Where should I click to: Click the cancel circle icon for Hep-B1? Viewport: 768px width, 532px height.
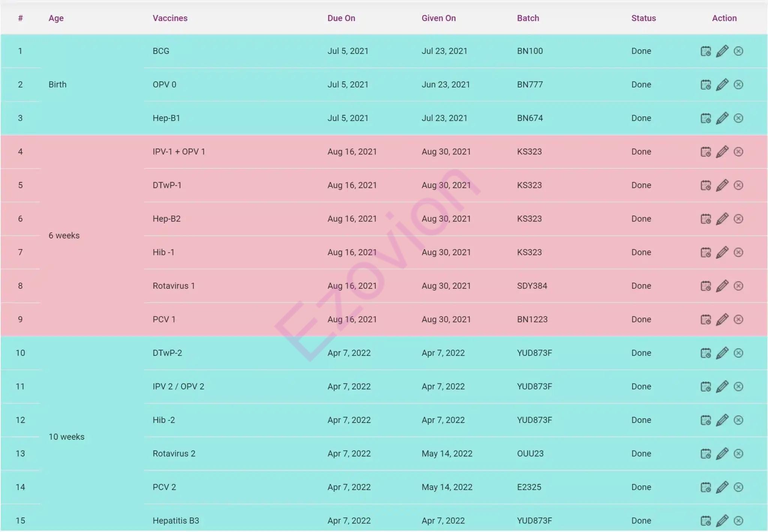tap(738, 118)
